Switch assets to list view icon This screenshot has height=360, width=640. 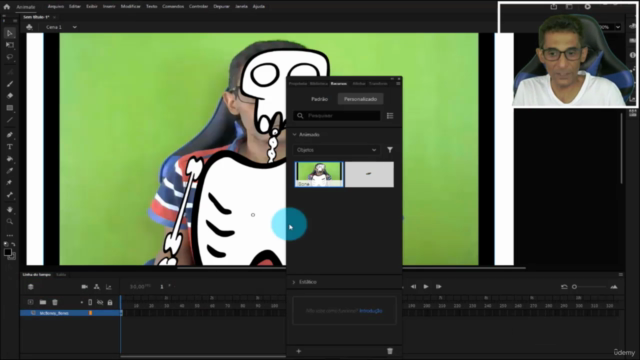click(390, 116)
